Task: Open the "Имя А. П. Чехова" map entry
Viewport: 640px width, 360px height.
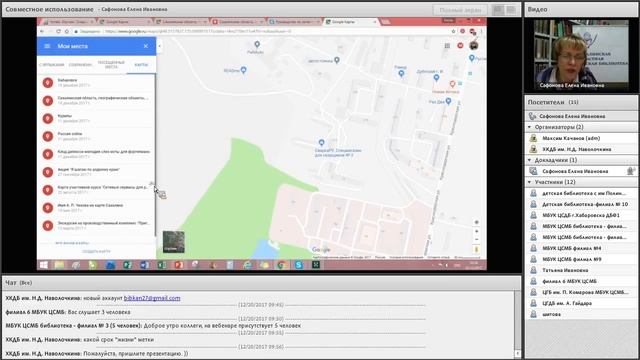Action: click(x=96, y=208)
